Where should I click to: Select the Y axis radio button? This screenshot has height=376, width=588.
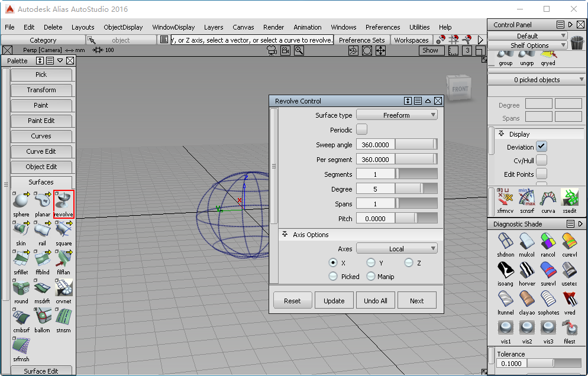370,262
